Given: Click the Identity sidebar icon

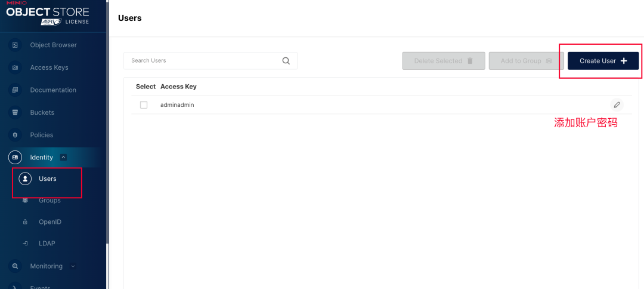Looking at the screenshot, I should click(x=15, y=158).
